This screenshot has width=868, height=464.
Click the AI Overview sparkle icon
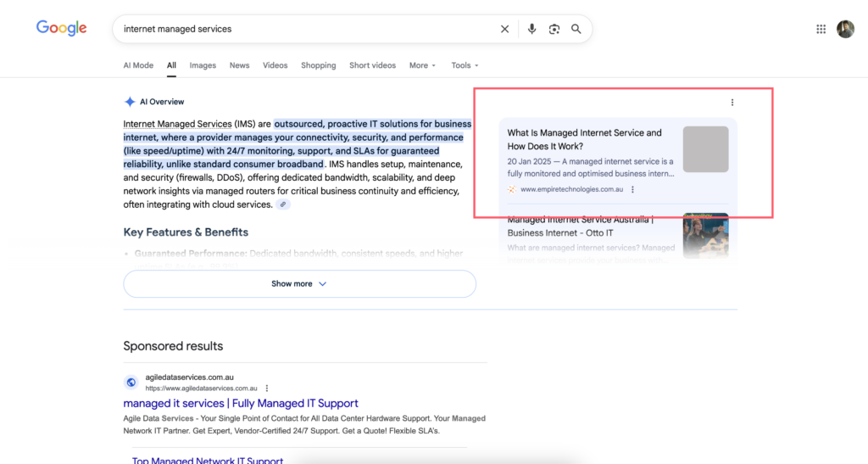click(x=130, y=102)
